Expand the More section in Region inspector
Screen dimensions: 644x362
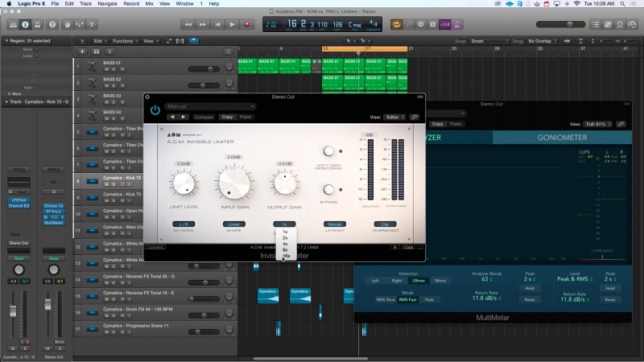[10, 93]
